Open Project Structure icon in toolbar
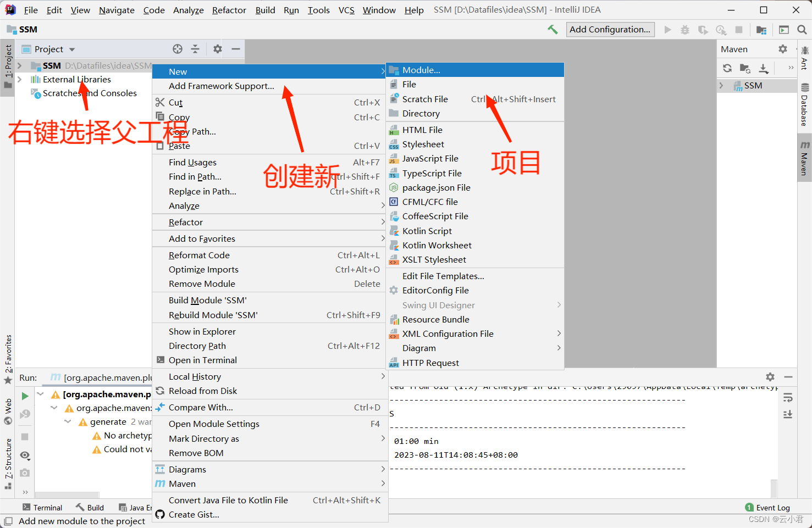The image size is (812, 528). pyautogui.click(x=761, y=30)
